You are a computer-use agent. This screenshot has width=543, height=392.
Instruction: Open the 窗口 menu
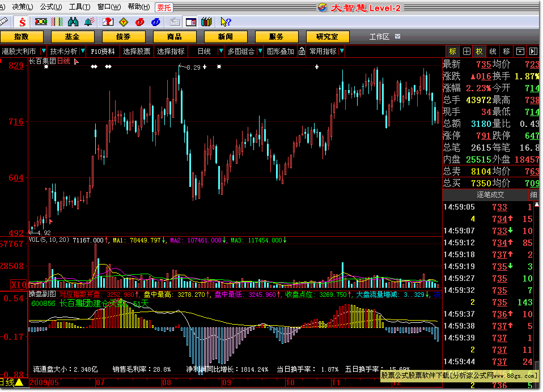click(109, 7)
